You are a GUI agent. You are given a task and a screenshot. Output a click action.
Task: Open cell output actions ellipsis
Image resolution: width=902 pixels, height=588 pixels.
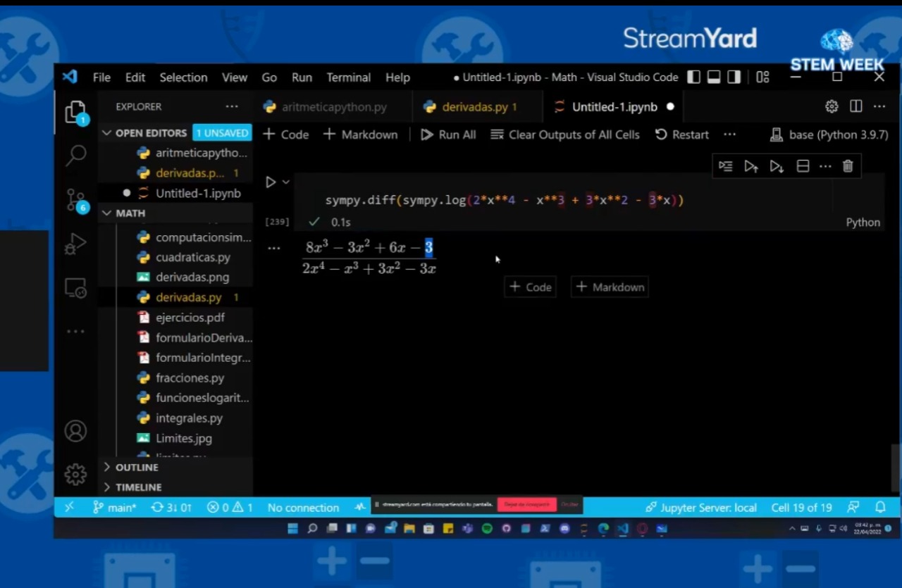(x=273, y=248)
